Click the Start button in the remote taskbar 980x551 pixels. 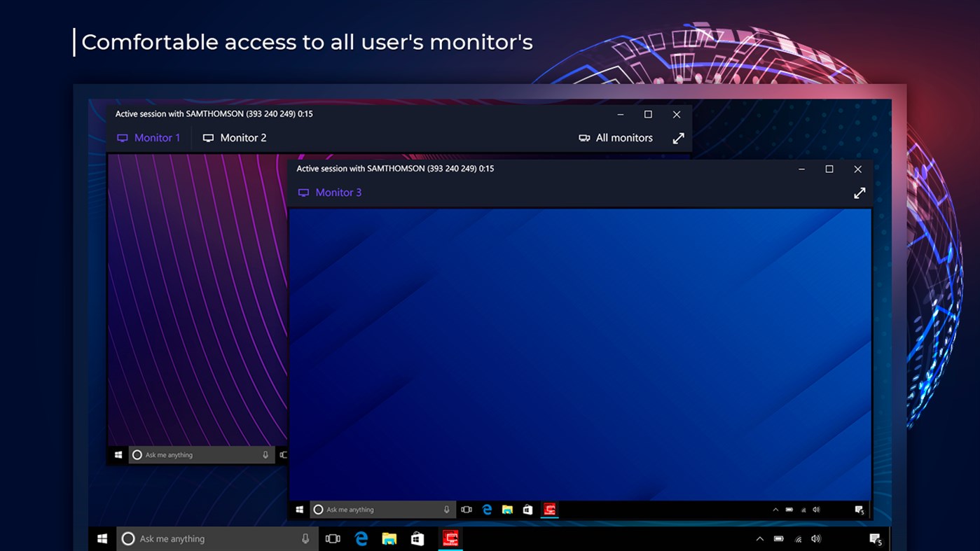click(x=299, y=509)
